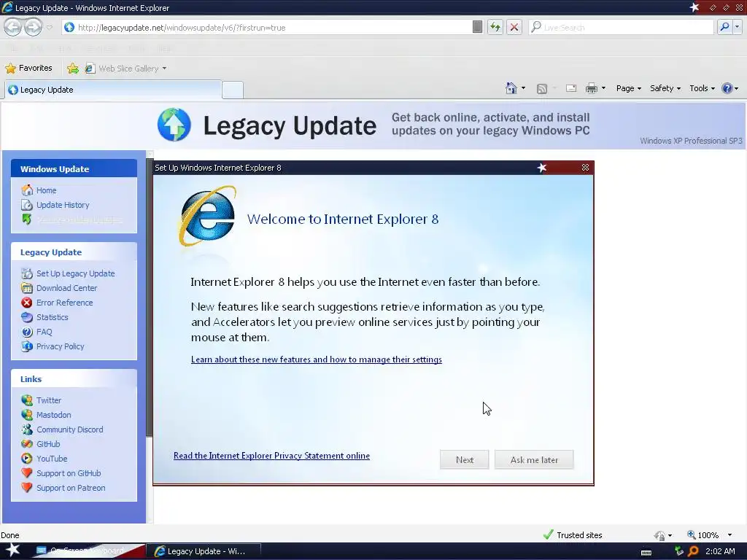This screenshot has height=560, width=747.
Task: Click the house icon beside Home
Action: [x=27, y=190]
